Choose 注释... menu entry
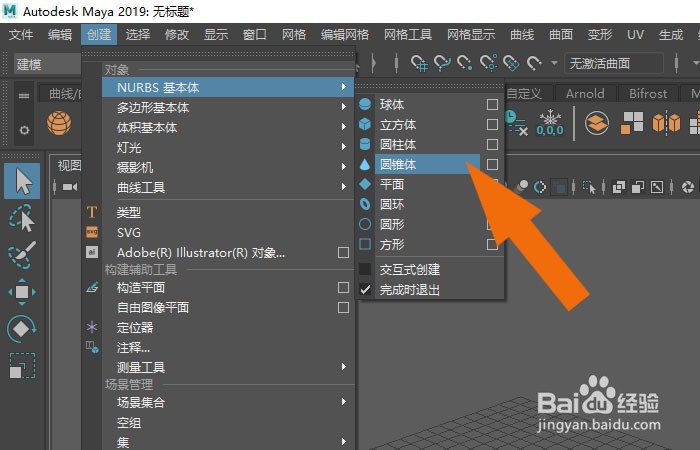 tap(228, 347)
